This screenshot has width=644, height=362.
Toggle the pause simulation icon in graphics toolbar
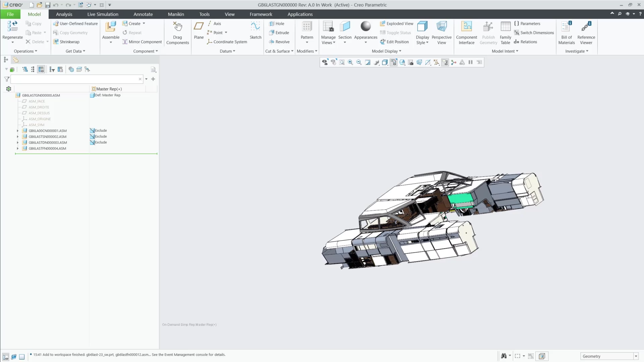[471, 62]
